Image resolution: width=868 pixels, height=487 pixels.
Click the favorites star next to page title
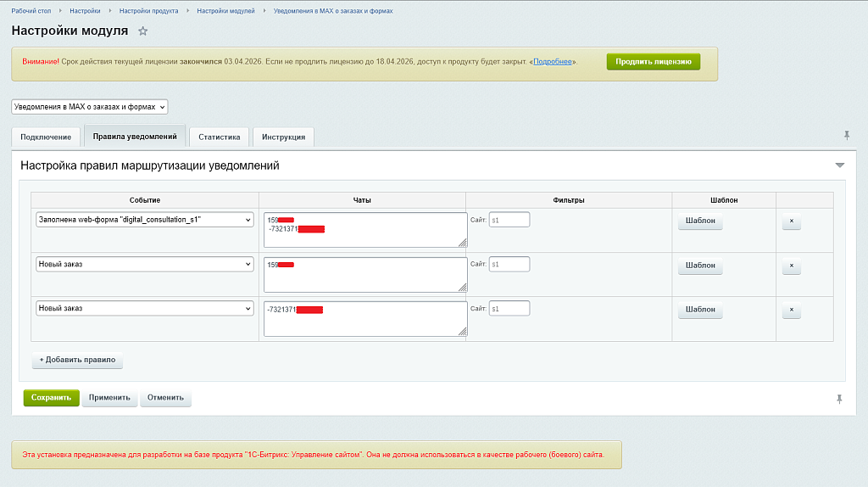click(x=142, y=31)
